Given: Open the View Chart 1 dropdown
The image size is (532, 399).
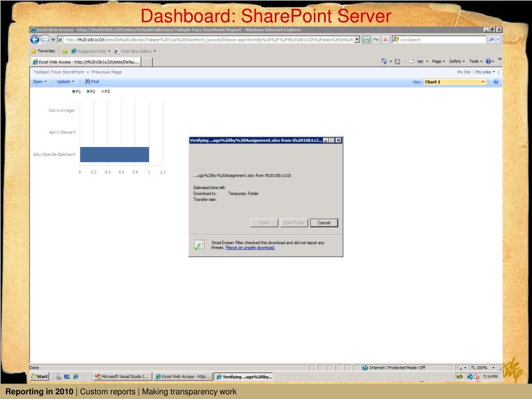Looking at the screenshot, I should point(455,82).
